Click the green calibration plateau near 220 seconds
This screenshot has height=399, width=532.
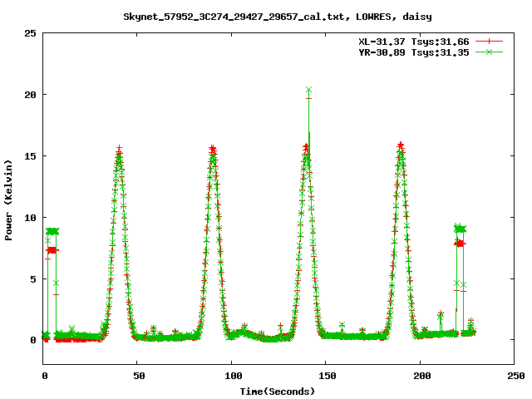pyautogui.click(x=460, y=229)
